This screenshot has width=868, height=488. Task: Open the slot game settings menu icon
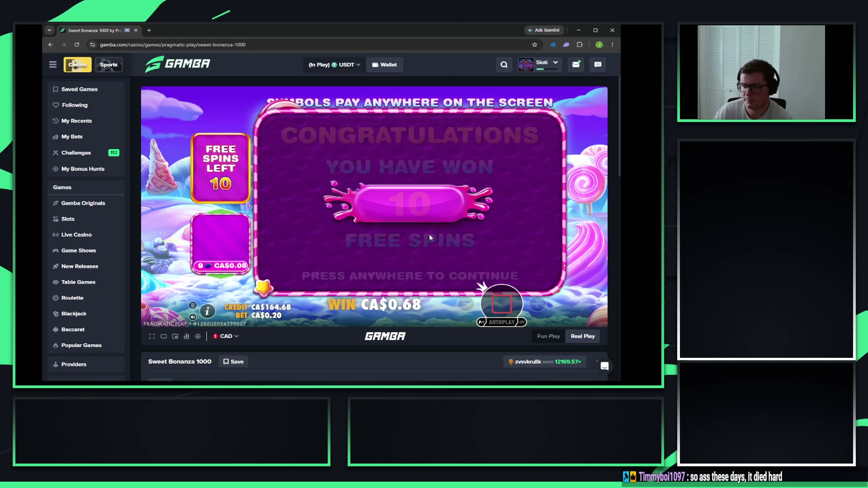(x=193, y=305)
